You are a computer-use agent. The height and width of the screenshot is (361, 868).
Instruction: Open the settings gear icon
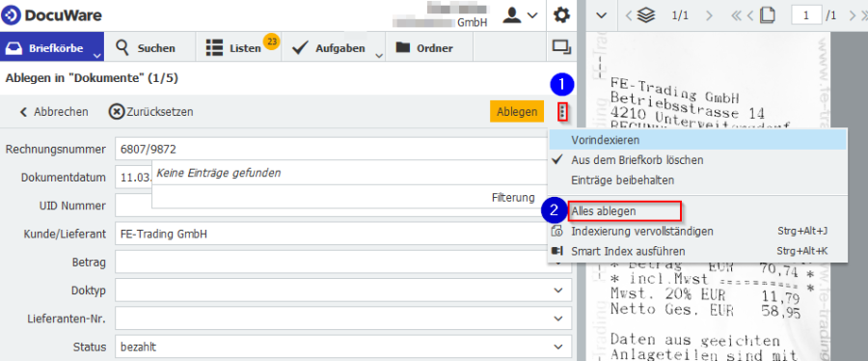click(561, 15)
